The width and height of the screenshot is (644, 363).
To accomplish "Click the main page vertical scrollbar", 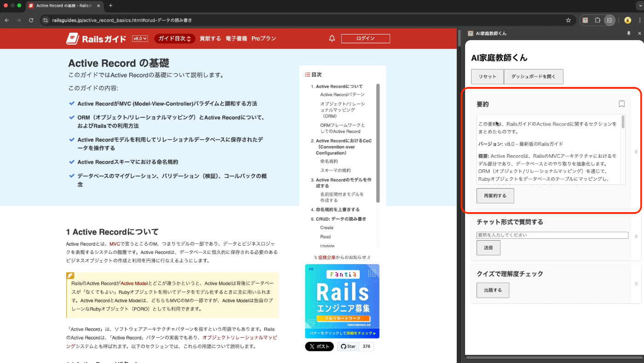I will 458,38.
